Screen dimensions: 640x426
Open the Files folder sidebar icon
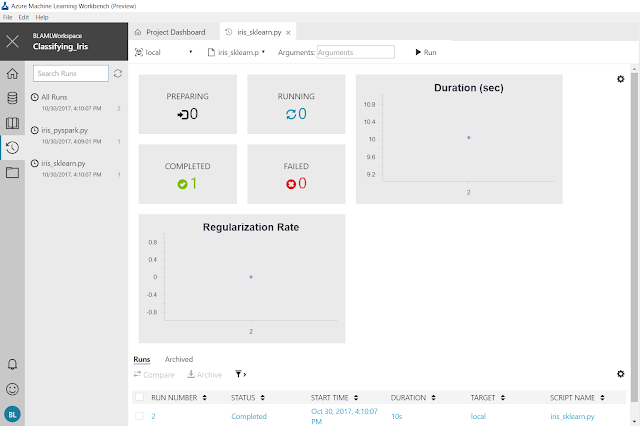pyautogui.click(x=12, y=172)
